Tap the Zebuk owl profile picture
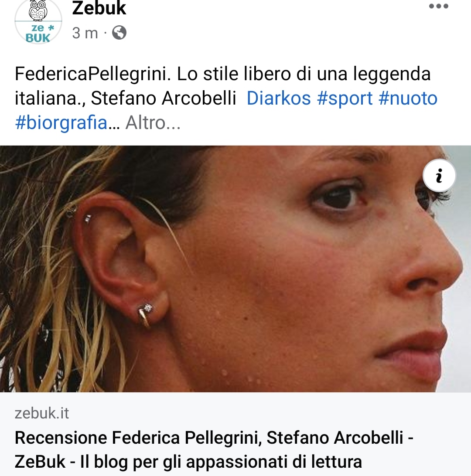 click(38, 21)
